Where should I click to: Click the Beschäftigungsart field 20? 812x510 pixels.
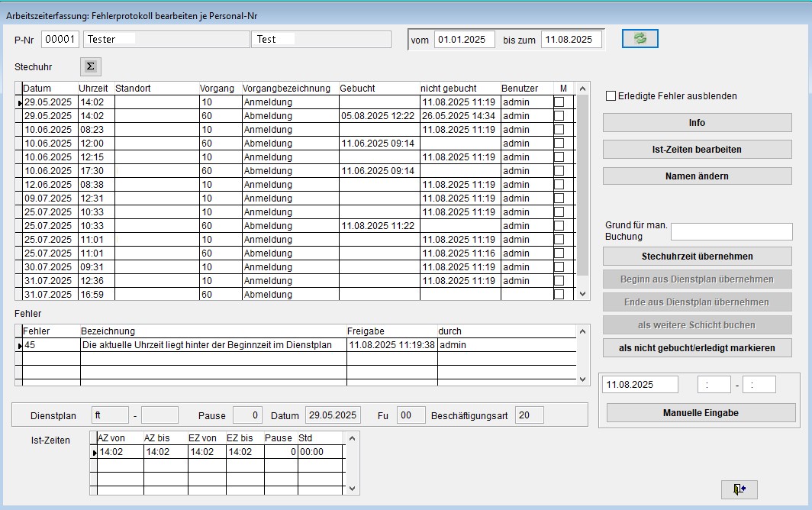point(530,415)
